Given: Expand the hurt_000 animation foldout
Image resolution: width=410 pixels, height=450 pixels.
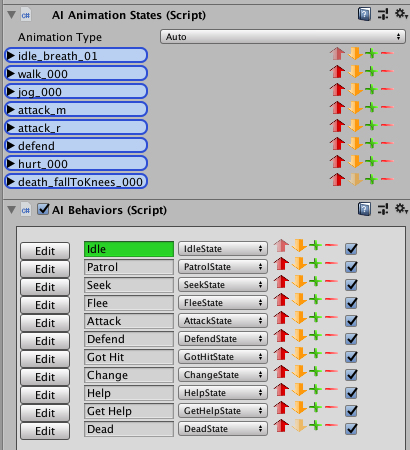Looking at the screenshot, I should [x=11, y=163].
